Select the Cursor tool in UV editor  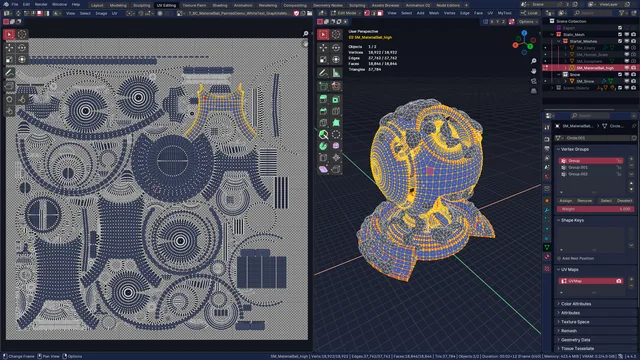point(22,34)
